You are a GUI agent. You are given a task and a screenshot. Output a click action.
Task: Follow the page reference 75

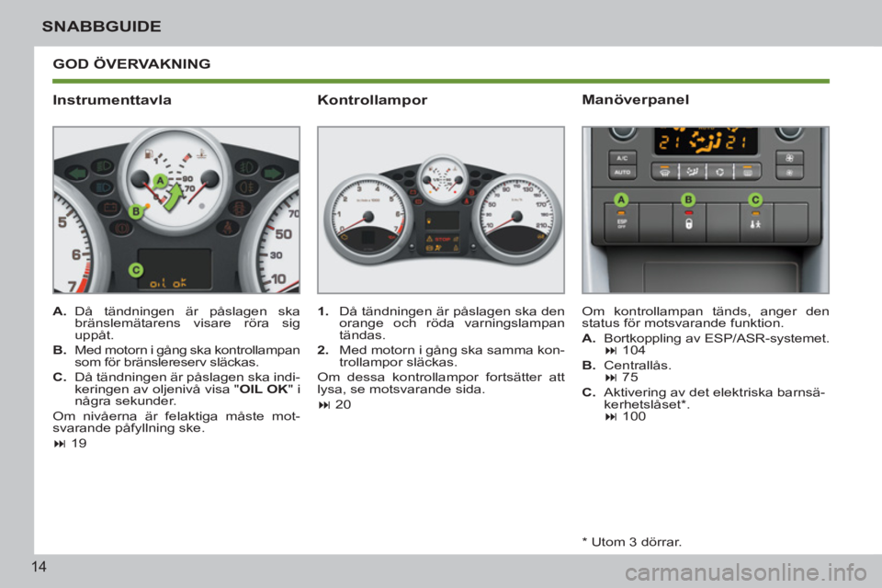point(630,377)
